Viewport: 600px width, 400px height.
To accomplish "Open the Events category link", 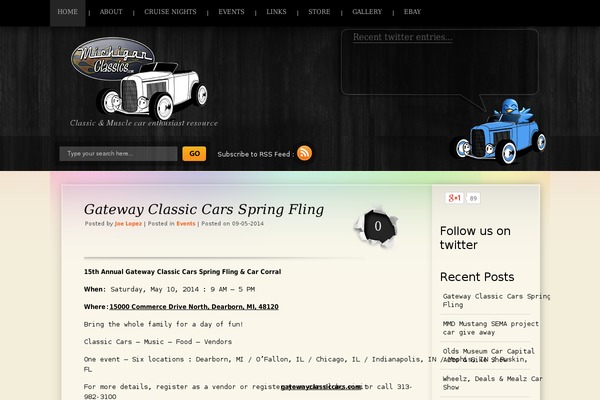I will pos(186,224).
